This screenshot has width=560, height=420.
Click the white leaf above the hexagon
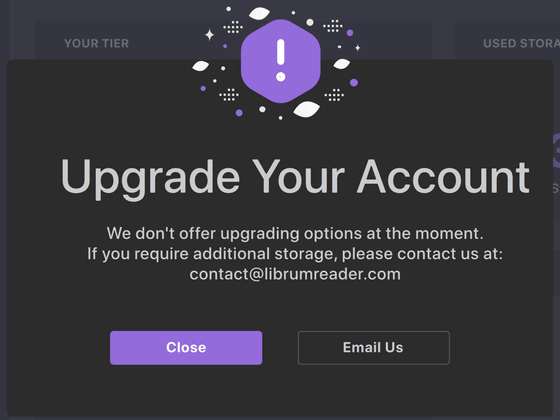pos(259,14)
